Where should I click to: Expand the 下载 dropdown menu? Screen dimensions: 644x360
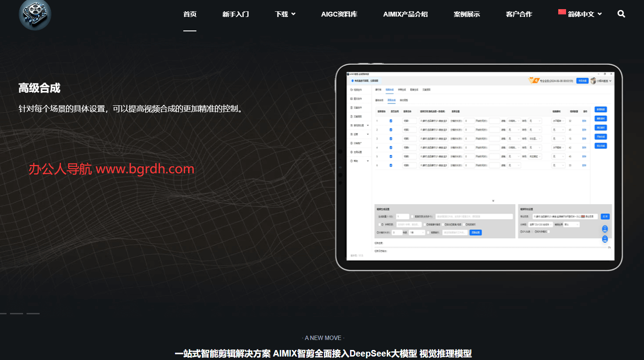point(285,14)
